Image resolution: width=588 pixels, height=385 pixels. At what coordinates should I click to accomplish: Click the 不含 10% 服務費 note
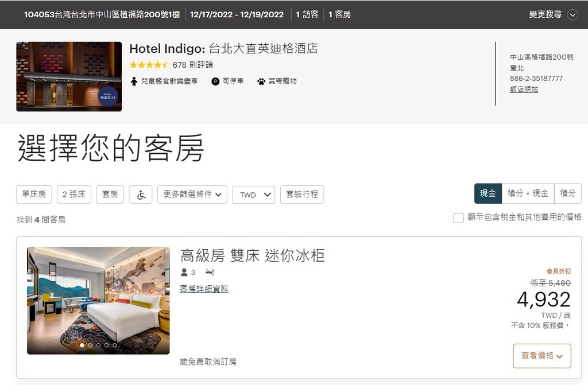click(540, 325)
